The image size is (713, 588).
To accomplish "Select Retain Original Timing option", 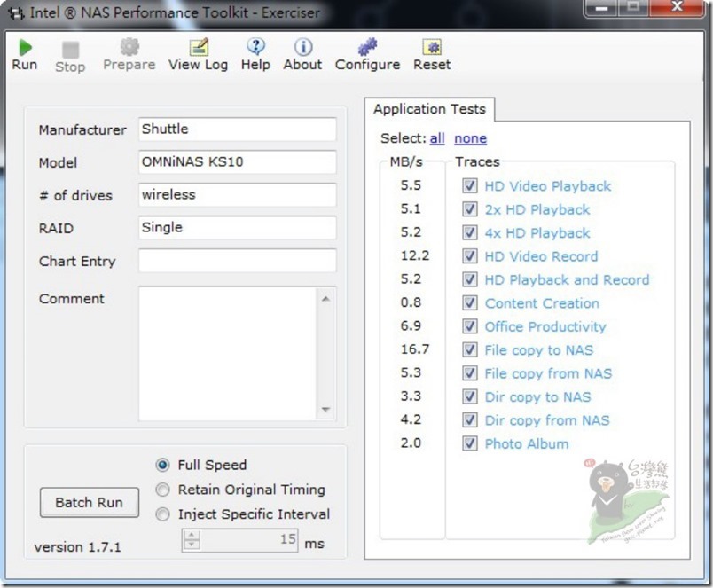I will pos(163,490).
